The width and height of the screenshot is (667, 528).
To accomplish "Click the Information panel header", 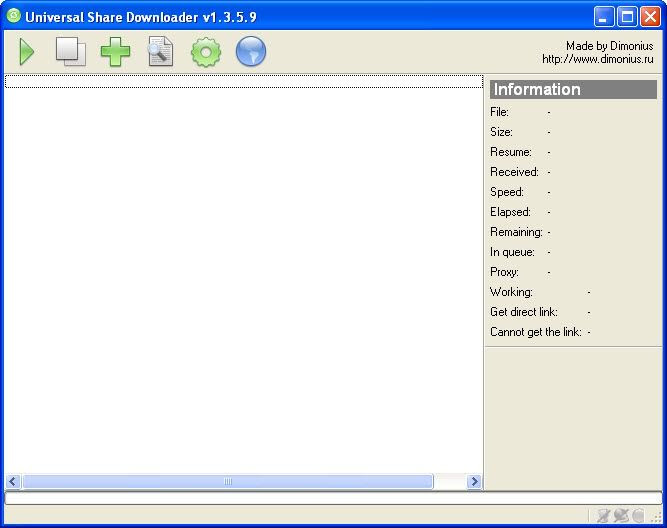I will (573, 89).
